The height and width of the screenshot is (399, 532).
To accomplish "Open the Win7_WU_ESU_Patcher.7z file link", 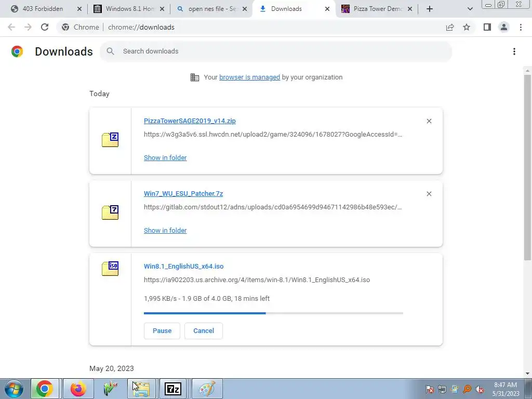I will (x=183, y=193).
